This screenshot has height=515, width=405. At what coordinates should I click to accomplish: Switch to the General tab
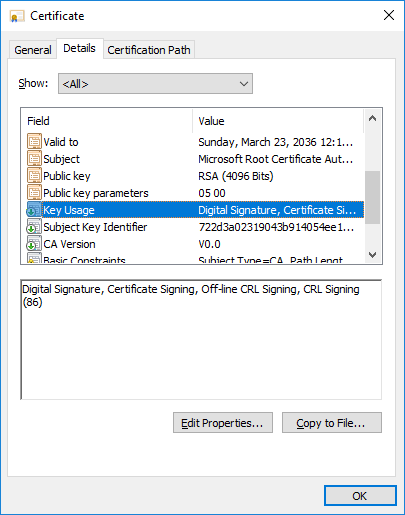[x=33, y=50]
